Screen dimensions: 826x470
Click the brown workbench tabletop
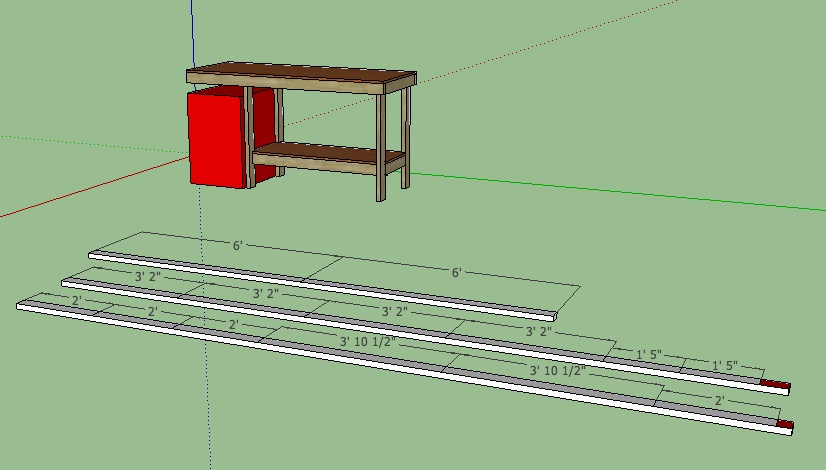point(300,75)
